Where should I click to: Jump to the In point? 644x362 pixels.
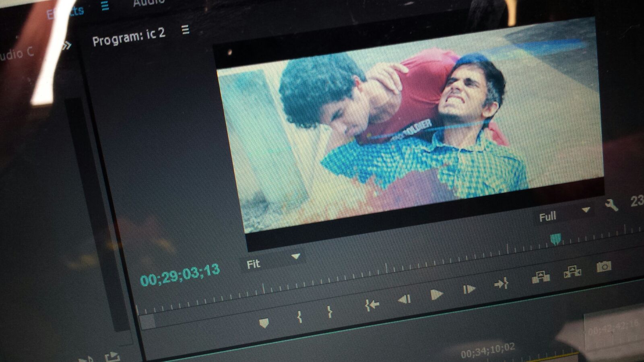[x=372, y=305]
